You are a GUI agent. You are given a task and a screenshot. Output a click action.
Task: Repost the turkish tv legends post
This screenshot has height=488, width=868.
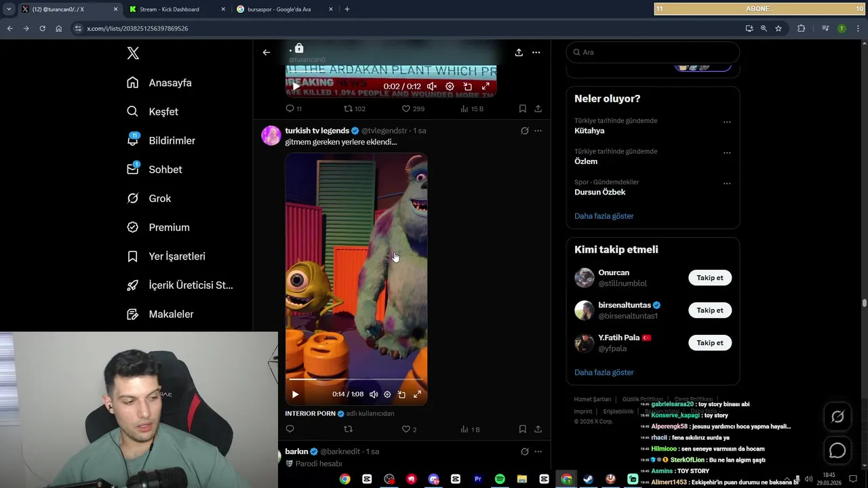[348, 429]
